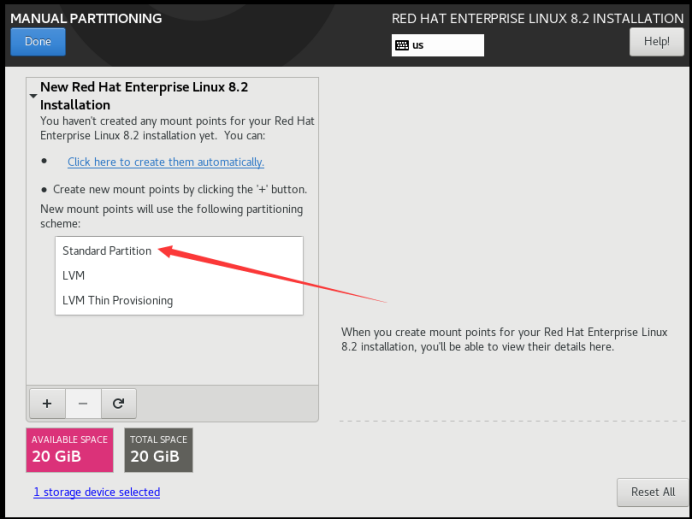This screenshot has height=519, width=692.
Task: Click the keyboard layout icon
Action: 402,45
